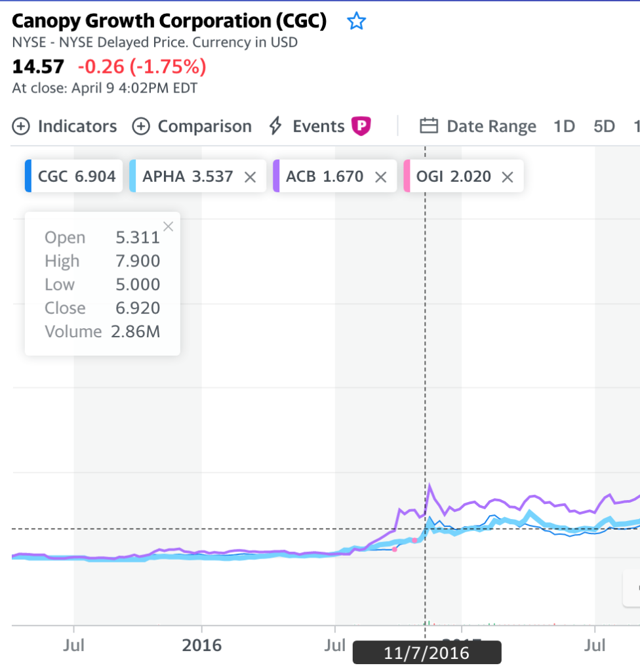Click the High 7.900 value
640x672 pixels.
click(x=138, y=261)
